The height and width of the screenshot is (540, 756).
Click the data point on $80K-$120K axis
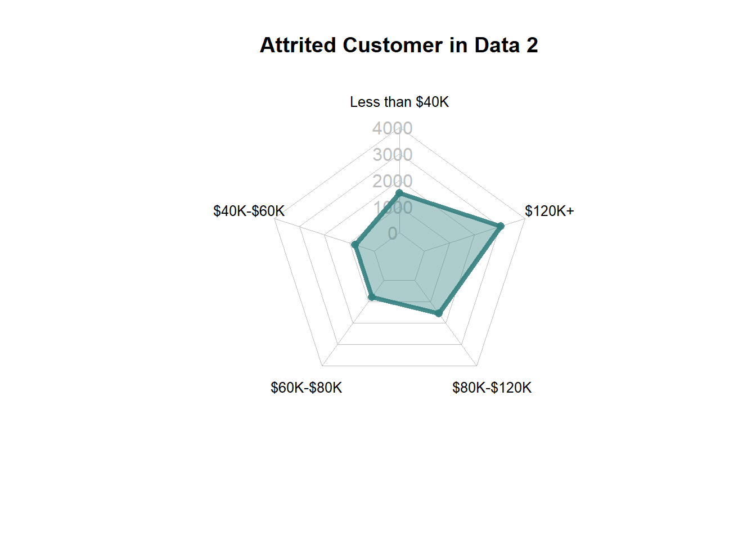[x=439, y=313]
